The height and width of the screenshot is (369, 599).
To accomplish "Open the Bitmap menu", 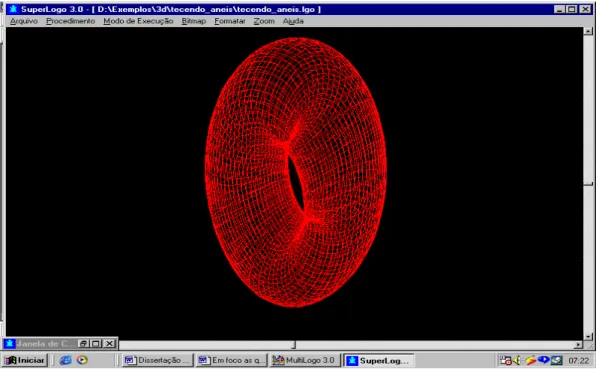I will point(194,21).
